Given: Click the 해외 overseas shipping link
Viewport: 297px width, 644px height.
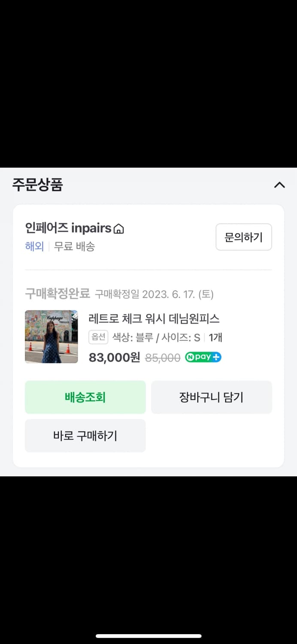Looking at the screenshot, I should coord(34,247).
